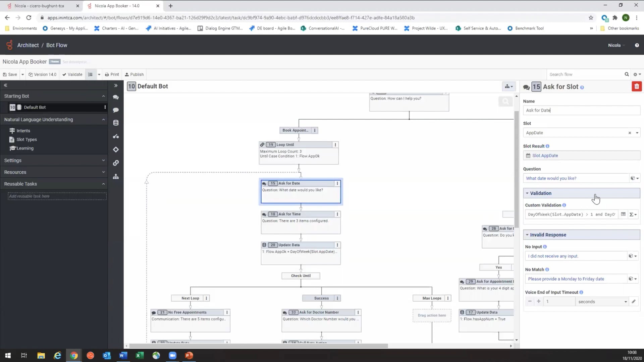Image resolution: width=644 pixels, height=362 pixels.
Task: Open the Slot dropdown showing AppDate
Action: pos(637,133)
